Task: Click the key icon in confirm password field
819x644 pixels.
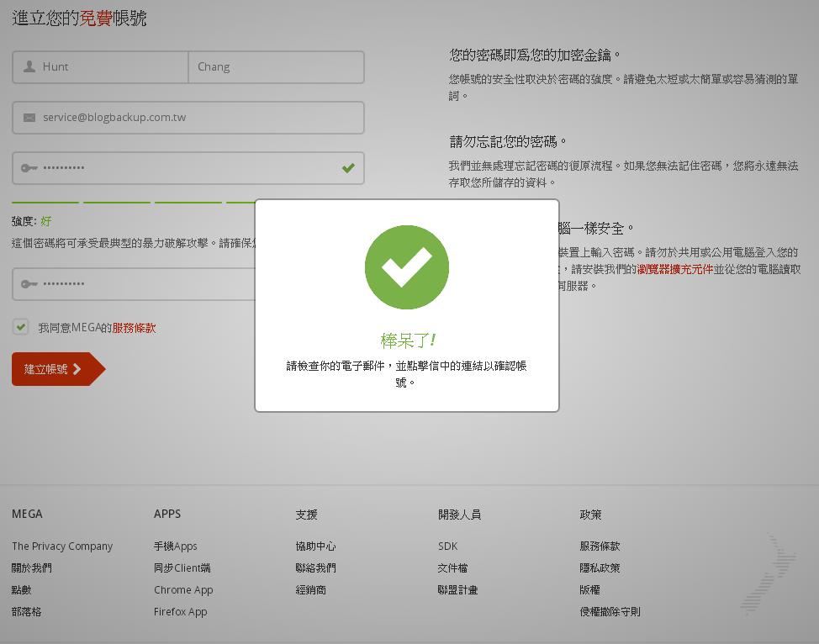Action: point(29,283)
